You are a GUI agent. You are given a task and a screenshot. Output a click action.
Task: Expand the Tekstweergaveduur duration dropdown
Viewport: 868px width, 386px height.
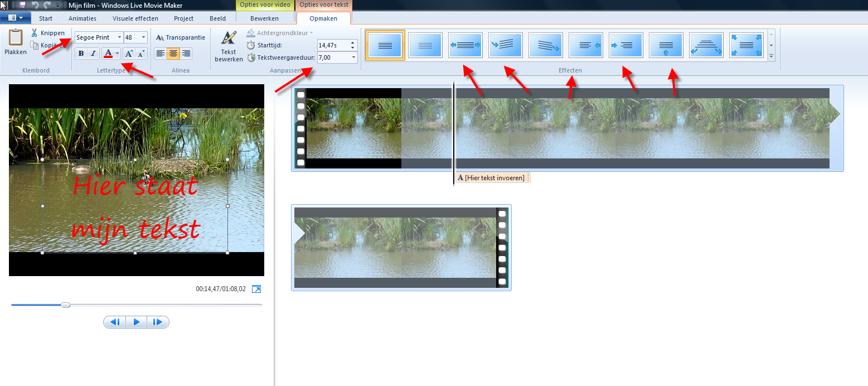353,57
